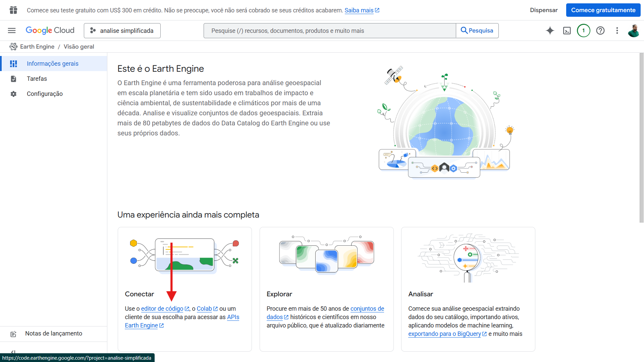Screen dimensions: 644x362
Task: Activate the Cloud Shell terminal icon
Action: point(567,31)
